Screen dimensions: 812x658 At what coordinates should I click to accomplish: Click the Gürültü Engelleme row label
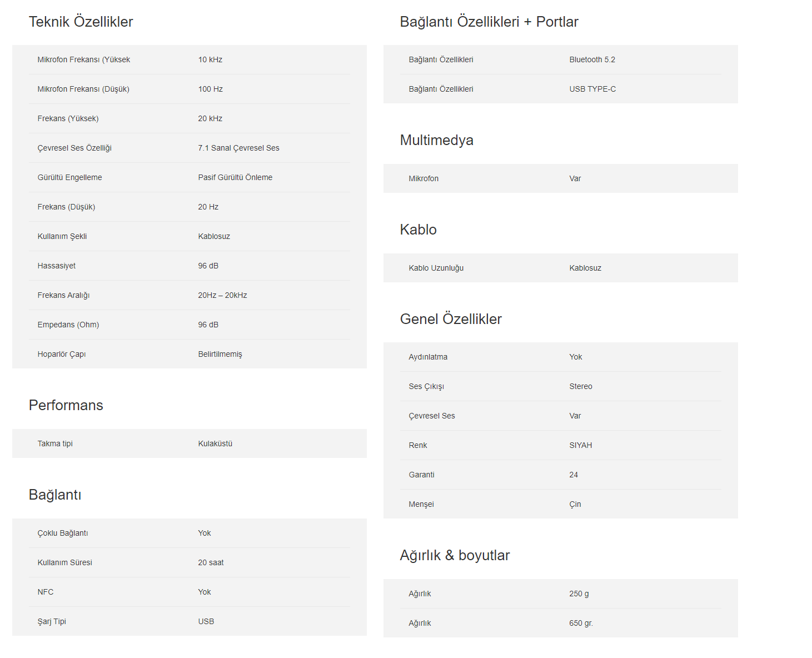tap(69, 177)
